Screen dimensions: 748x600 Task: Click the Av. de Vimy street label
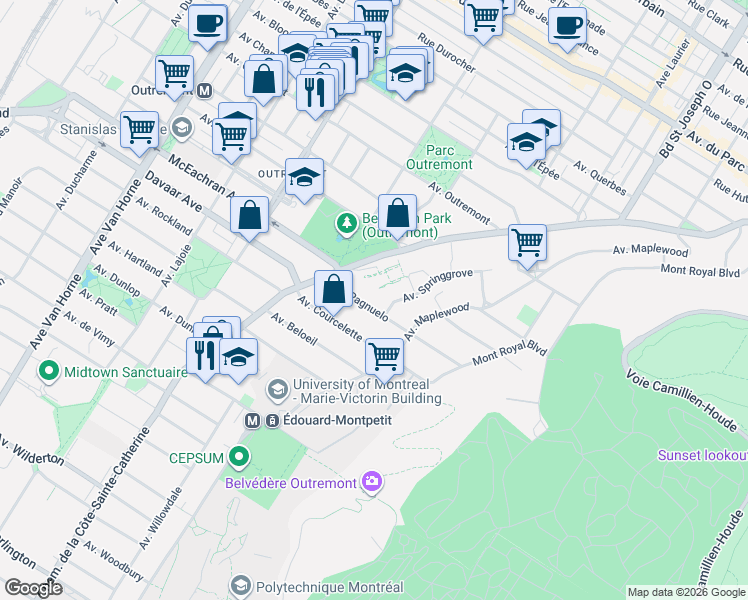click(89, 329)
